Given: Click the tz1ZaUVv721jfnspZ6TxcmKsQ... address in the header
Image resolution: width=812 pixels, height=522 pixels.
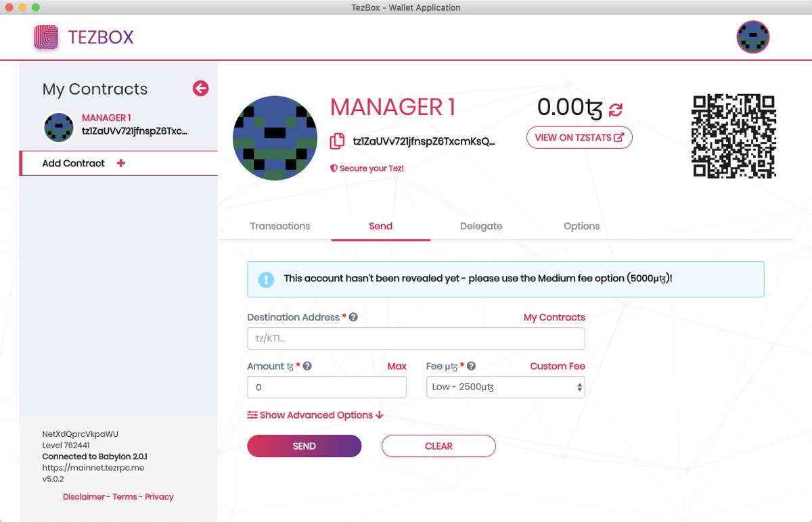Looking at the screenshot, I should 424,141.
